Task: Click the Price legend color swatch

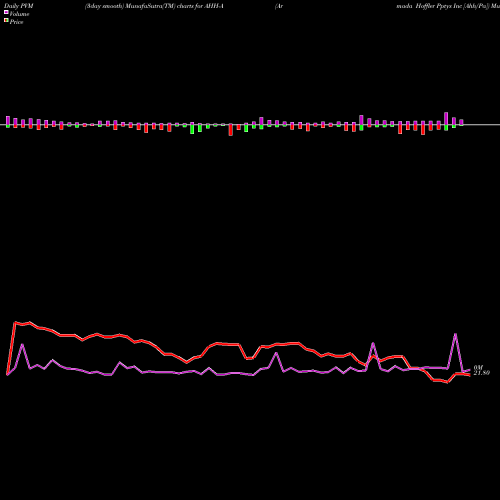Action: coord(6,21)
